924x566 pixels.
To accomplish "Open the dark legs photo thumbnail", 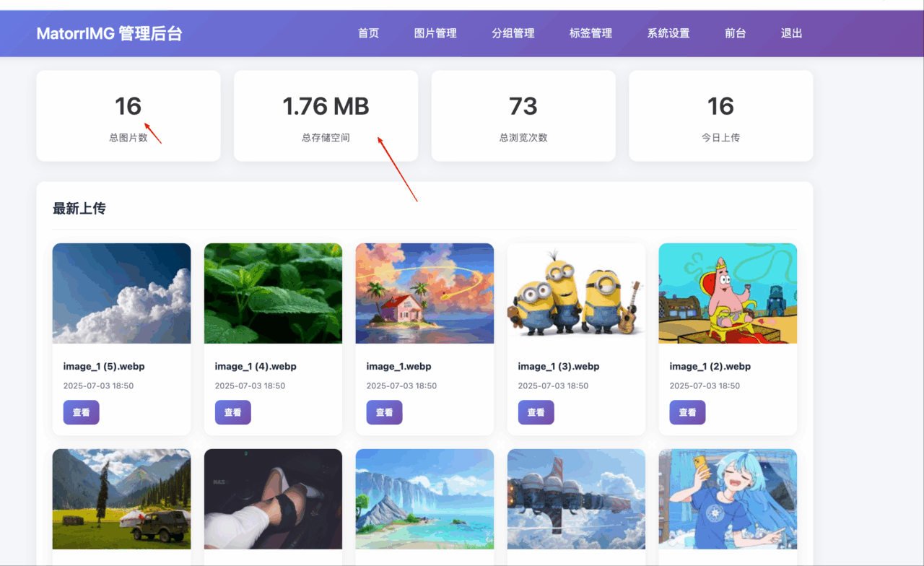I will click(273, 499).
